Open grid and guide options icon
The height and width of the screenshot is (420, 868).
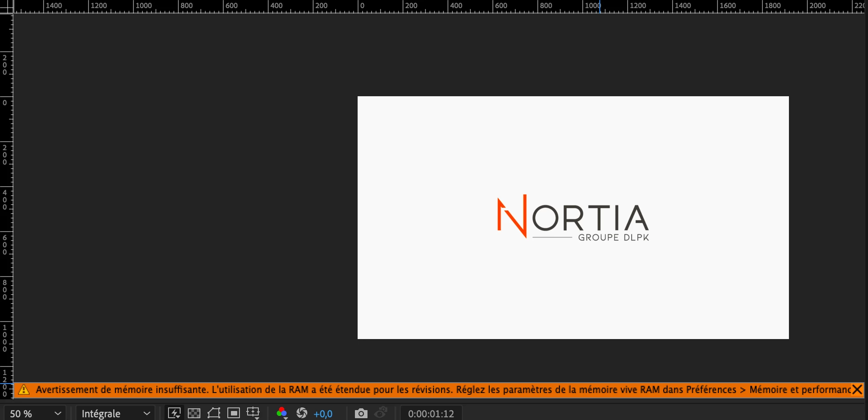point(253,413)
